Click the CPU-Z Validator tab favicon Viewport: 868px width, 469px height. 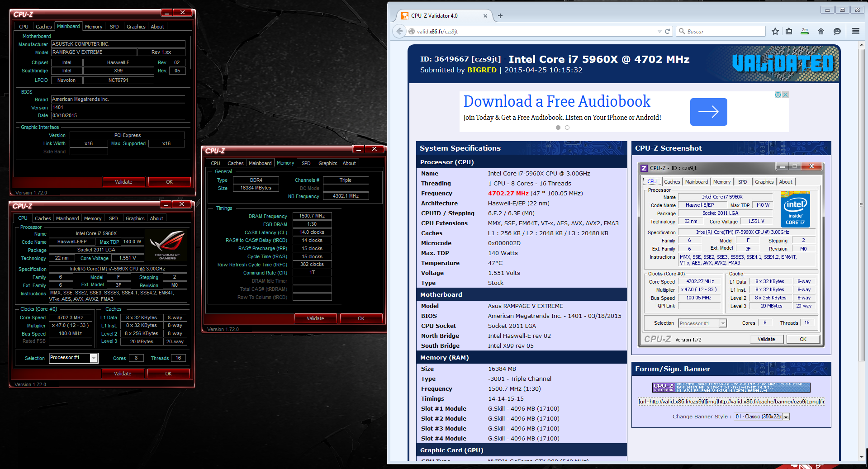(405, 16)
